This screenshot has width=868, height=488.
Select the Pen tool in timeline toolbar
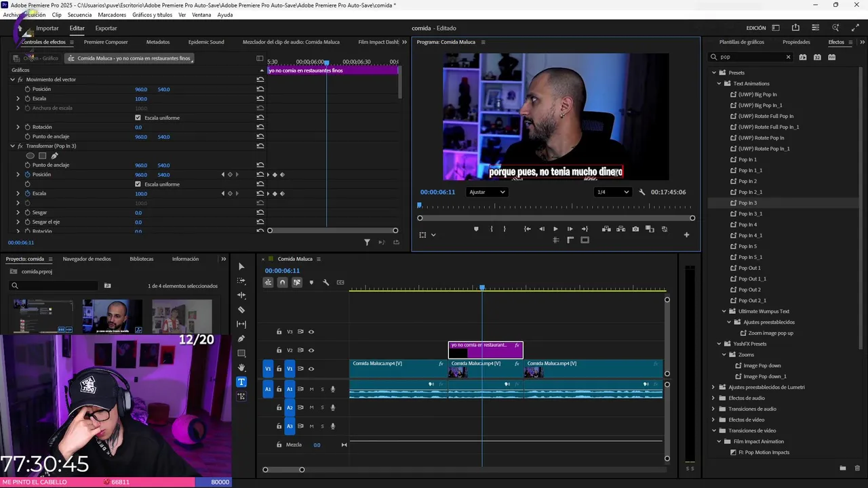(241, 339)
